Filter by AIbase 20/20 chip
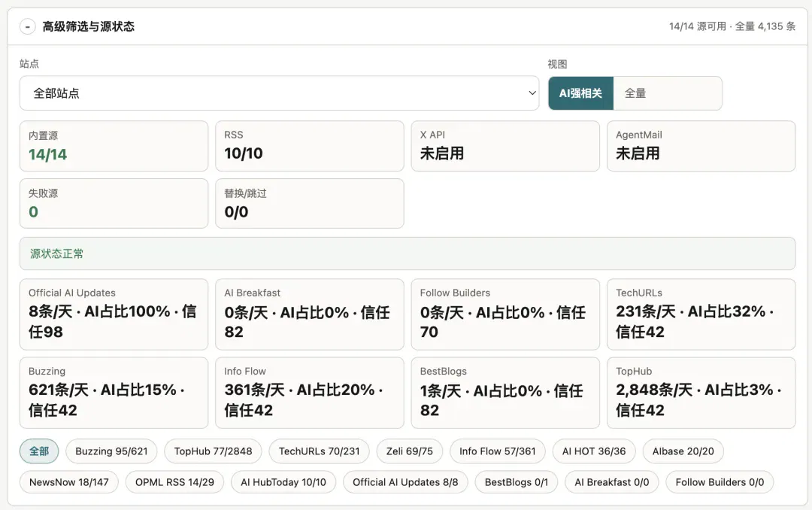 pyautogui.click(x=683, y=451)
